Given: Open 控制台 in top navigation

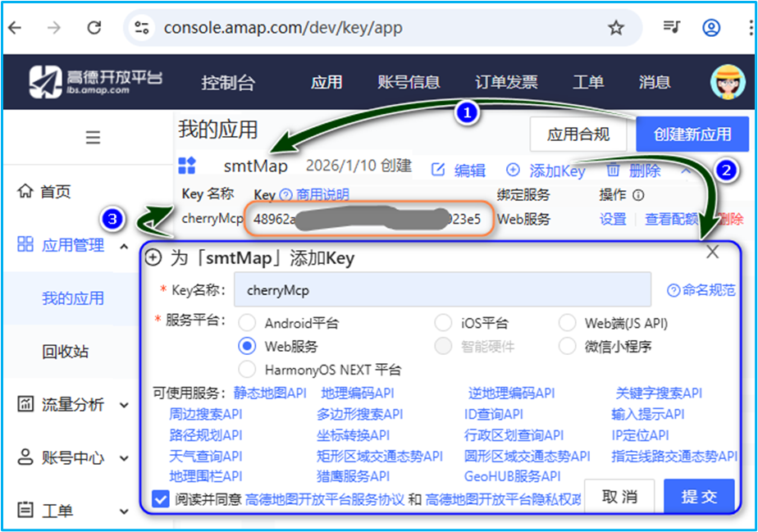Looking at the screenshot, I should click(228, 82).
